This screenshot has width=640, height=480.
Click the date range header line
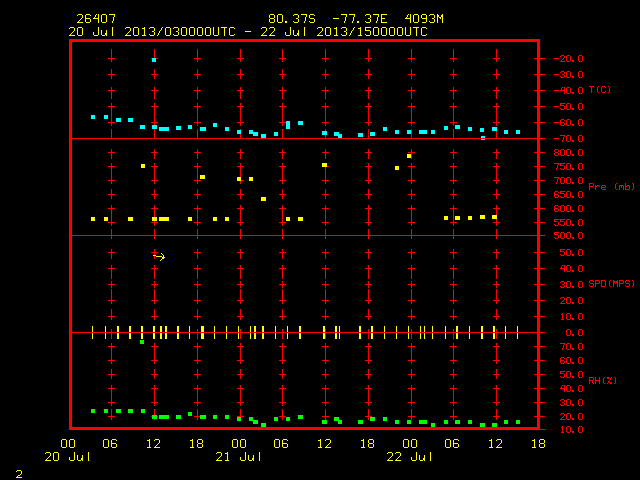[x=248, y=32]
